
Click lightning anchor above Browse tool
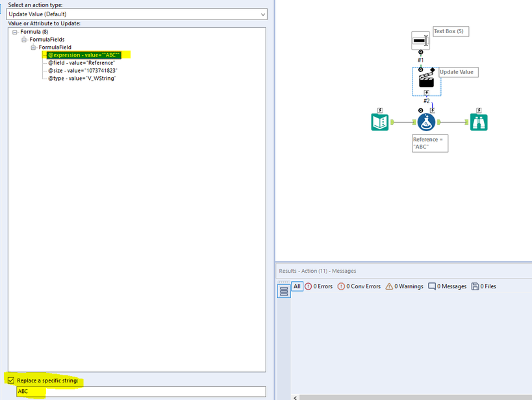click(x=479, y=110)
